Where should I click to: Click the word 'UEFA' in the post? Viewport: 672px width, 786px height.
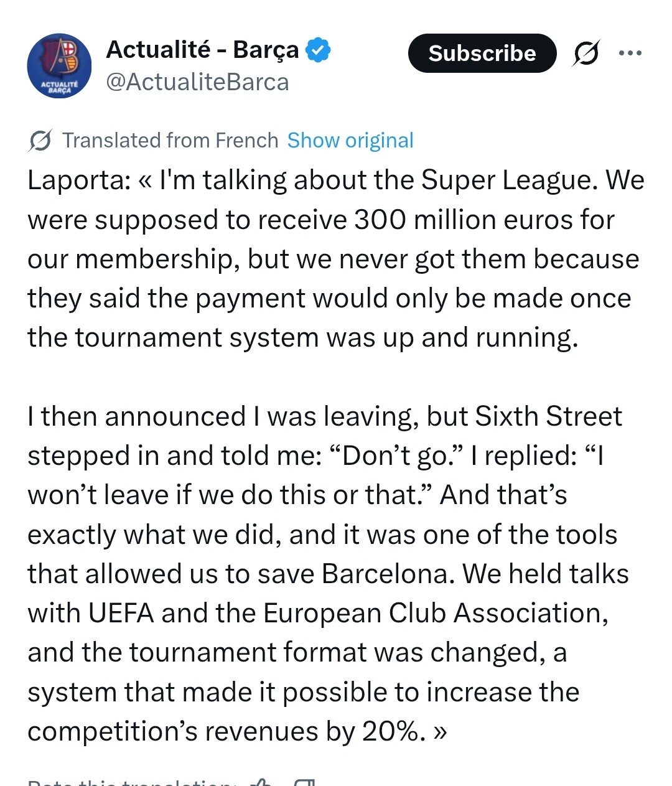coord(121,613)
